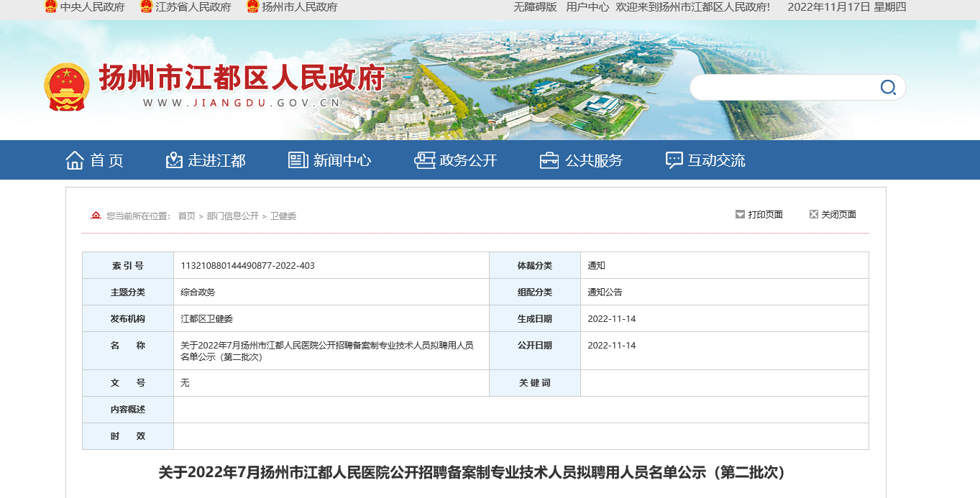
Task: Click the documents icon beside 政务公开
Action: click(x=425, y=160)
